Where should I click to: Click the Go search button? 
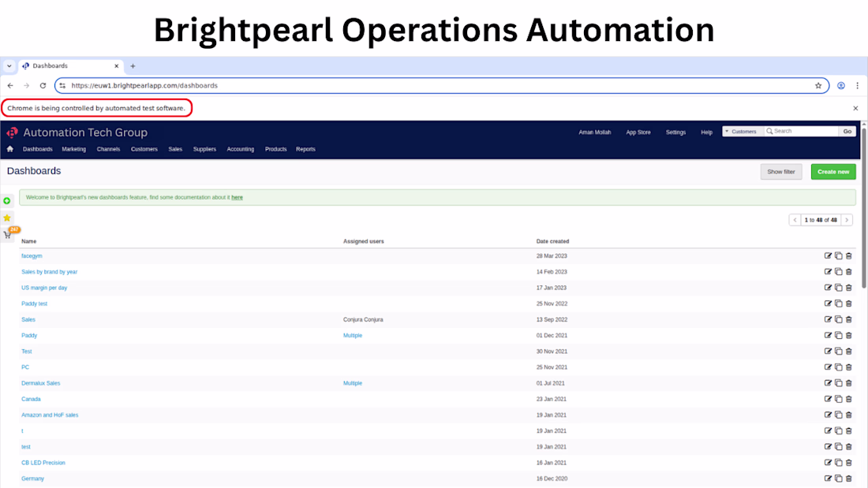pyautogui.click(x=847, y=132)
